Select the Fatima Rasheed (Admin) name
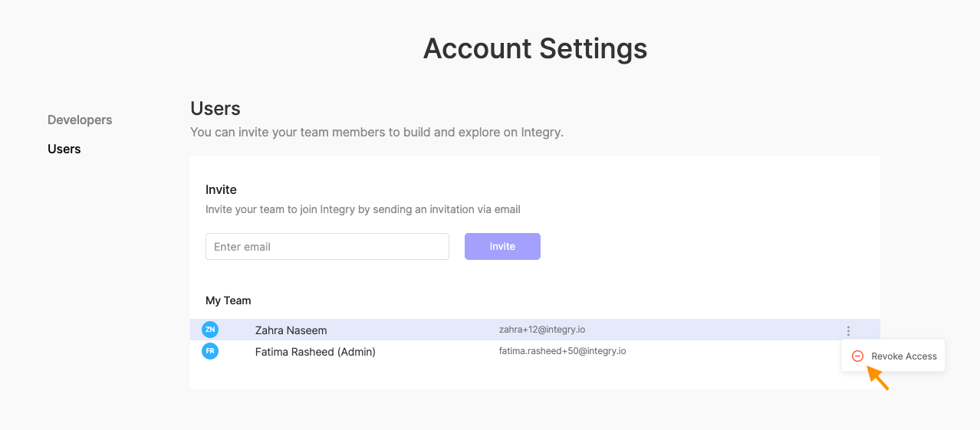 tap(315, 352)
